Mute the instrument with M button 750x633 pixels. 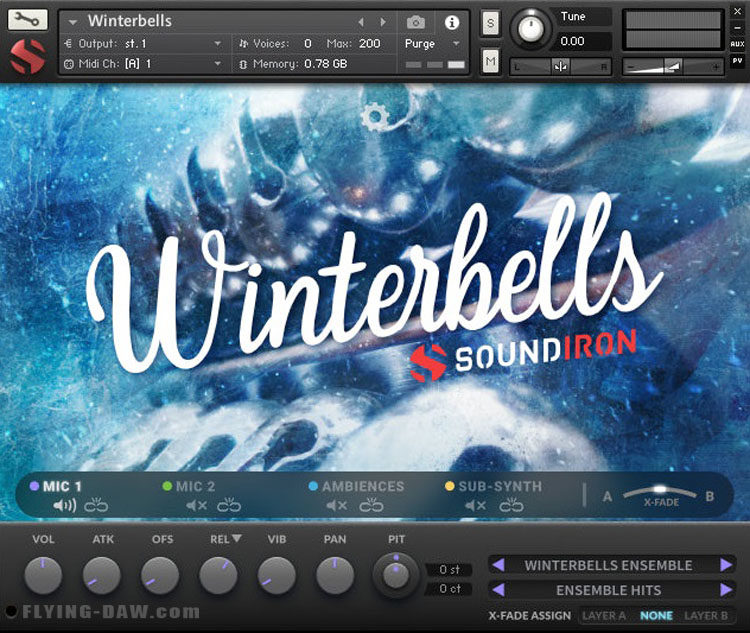tap(490, 61)
